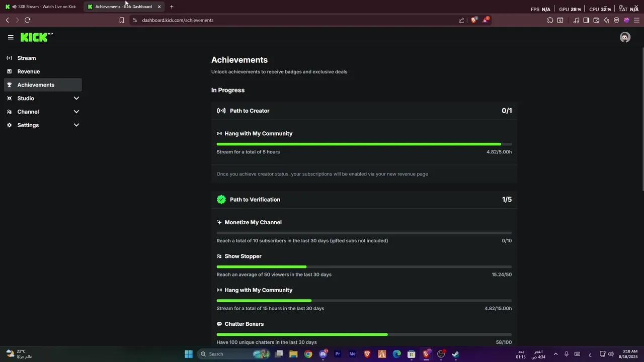Show hidden system tray icons
Screen dimensions: 644x362
tap(555, 354)
